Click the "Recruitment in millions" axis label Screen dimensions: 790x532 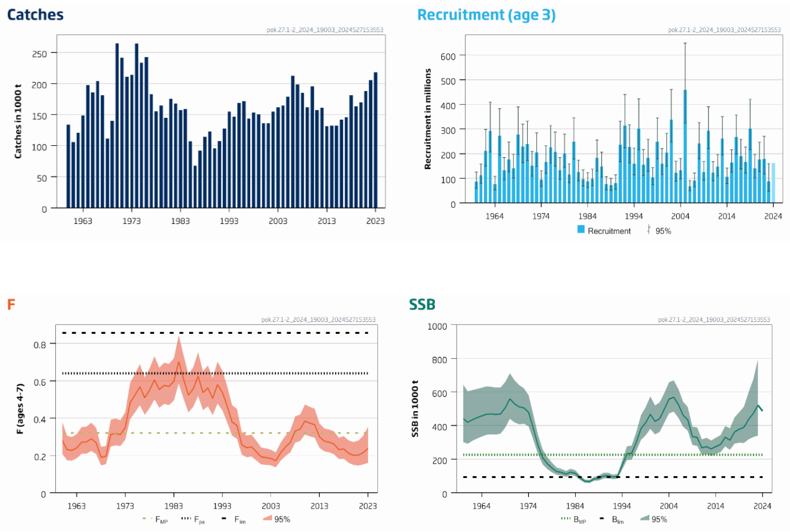(427, 119)
